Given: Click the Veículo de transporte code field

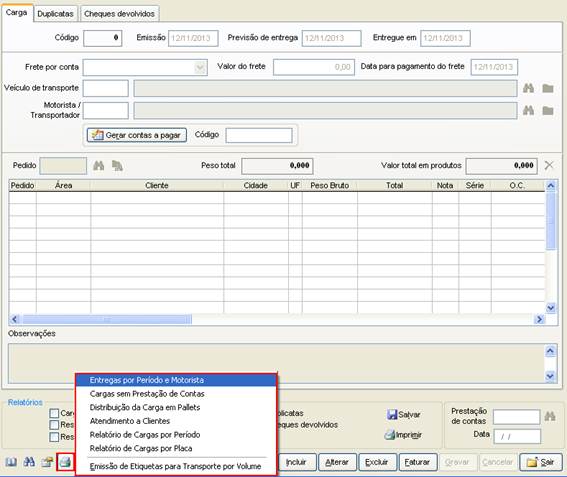Looking at the screenshot, I should [x=106, y=88].
